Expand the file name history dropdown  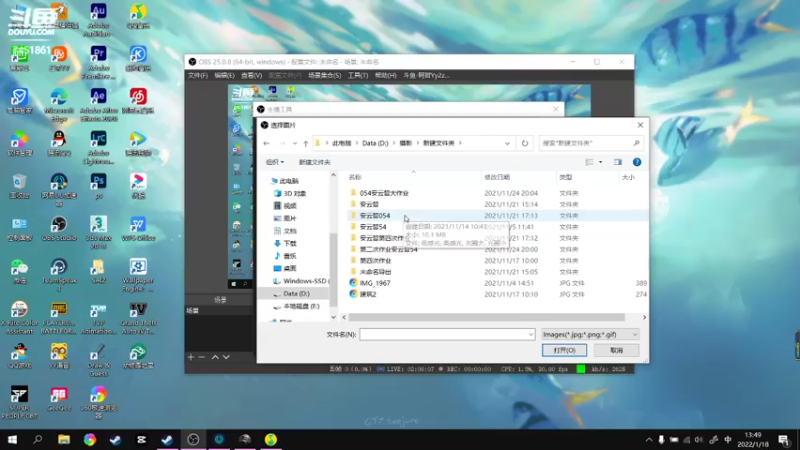tap(531, 335)
